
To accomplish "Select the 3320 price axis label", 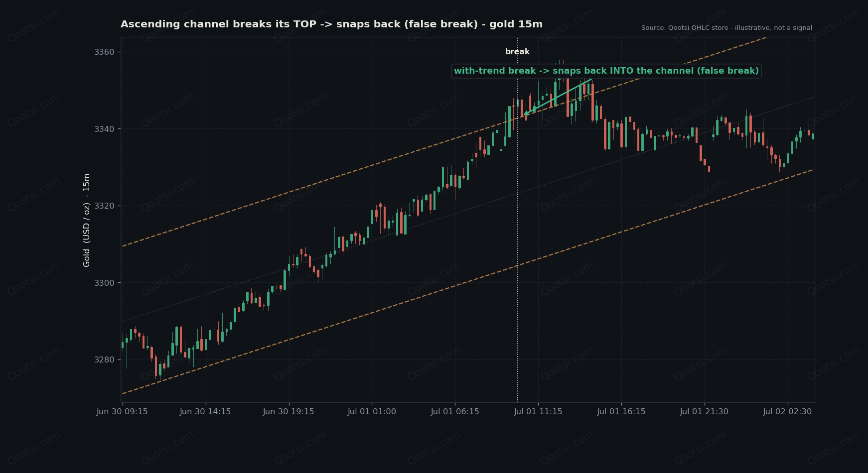I will [x=104, y=206].
